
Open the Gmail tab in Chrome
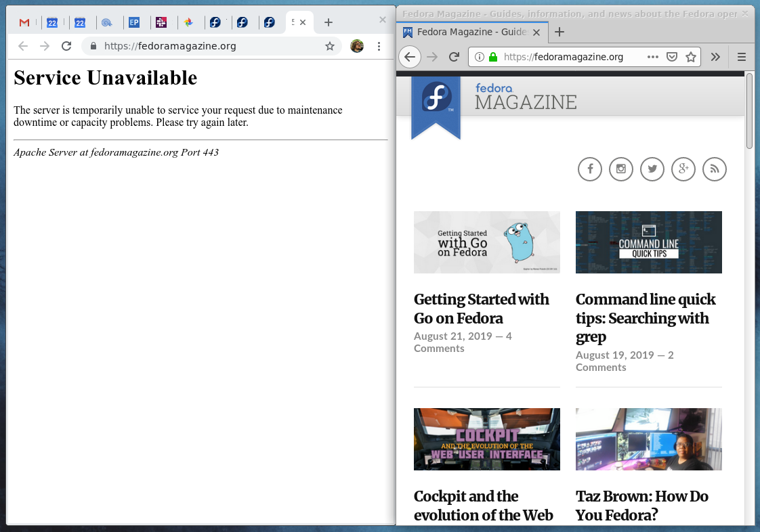point(24,22)
